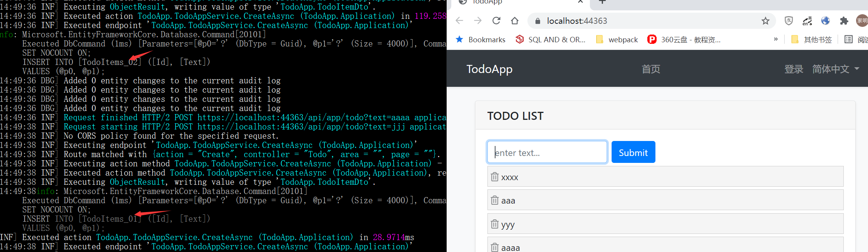Focus the enter text input
Screen dimensions: 868x252
coord(547,152)
